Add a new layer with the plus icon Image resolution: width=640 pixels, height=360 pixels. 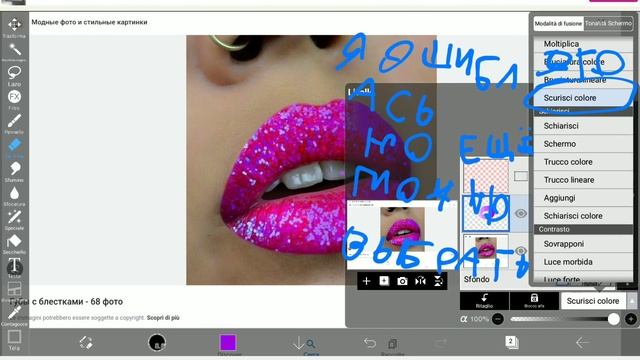tap(366, 281)
